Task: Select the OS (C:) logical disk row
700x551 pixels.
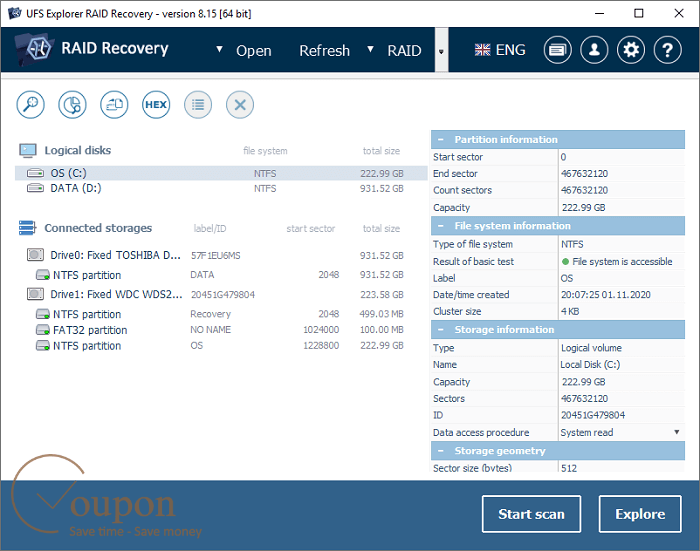Action: 221,173
